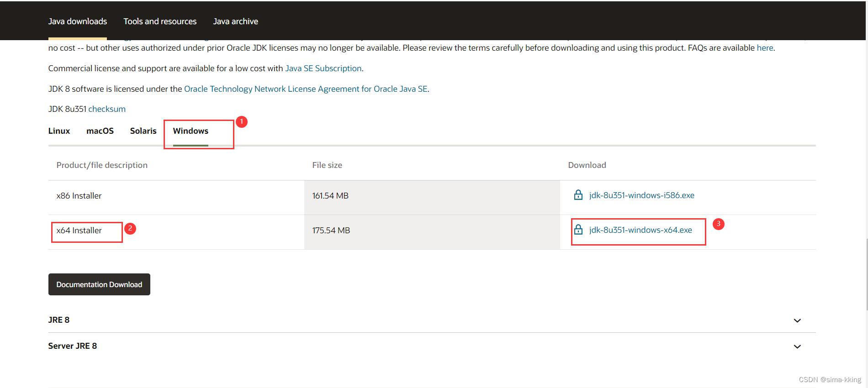Click the Documentation Download button
The width and height of the screenshot is (868, 388).
click(x=99, y=284)
